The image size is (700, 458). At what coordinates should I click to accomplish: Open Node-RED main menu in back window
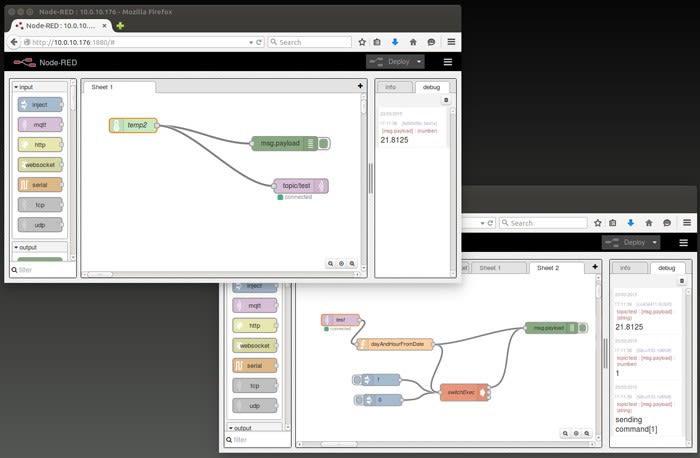point(683,242)
